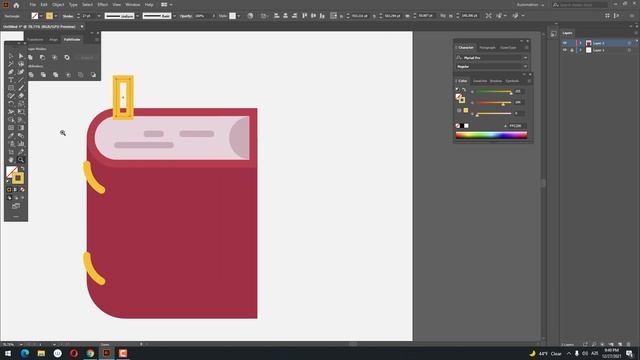This screenshot has width=640, height=360.
Task: Switch to the Paragraph tab
Action: [x=487, y=48]
